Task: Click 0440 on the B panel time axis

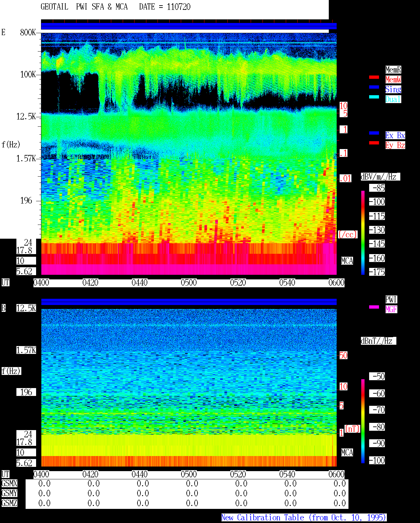Action: (140, 474)
